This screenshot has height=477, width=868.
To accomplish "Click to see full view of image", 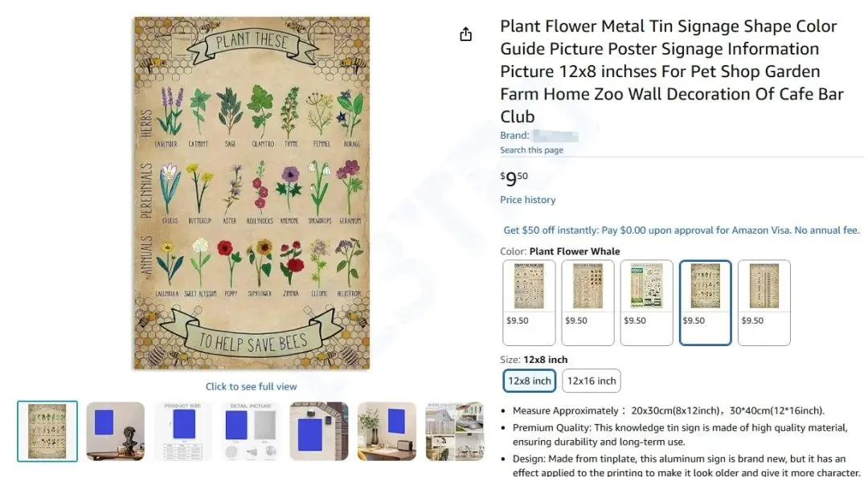I will point(251,386).
